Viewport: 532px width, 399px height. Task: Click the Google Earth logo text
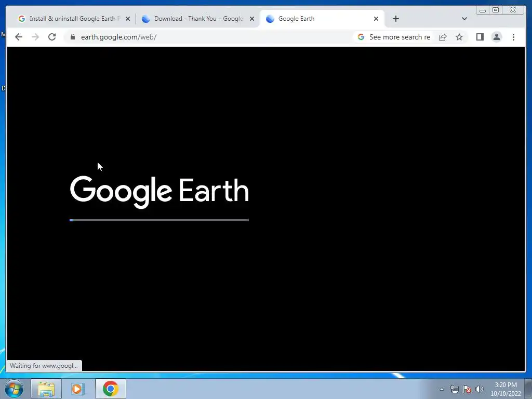coord(159,192)
